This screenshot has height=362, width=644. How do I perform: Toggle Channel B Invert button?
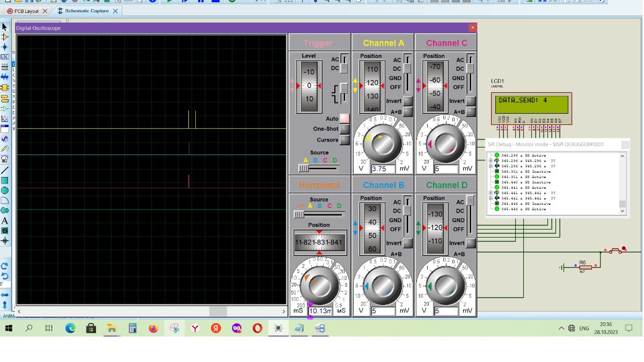point(408,243)
